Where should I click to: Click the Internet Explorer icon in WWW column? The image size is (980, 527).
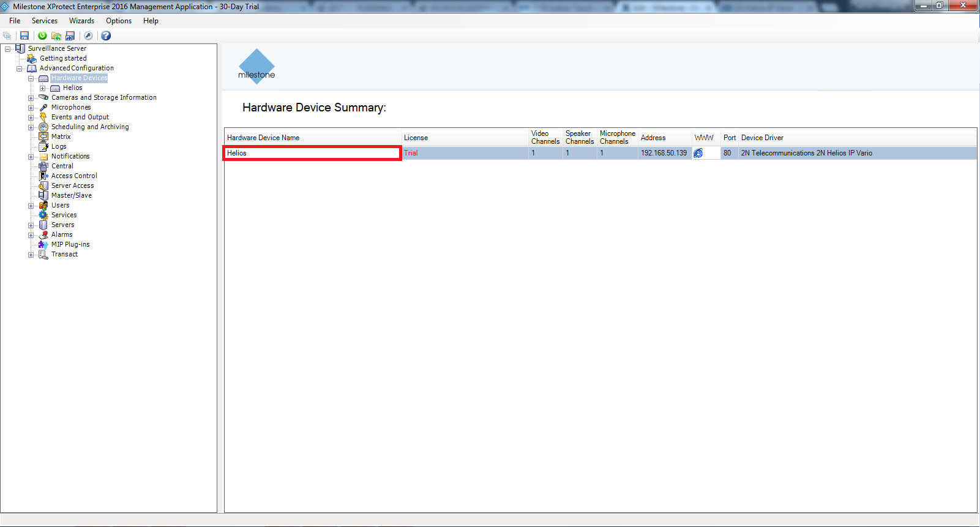(698, 153)
